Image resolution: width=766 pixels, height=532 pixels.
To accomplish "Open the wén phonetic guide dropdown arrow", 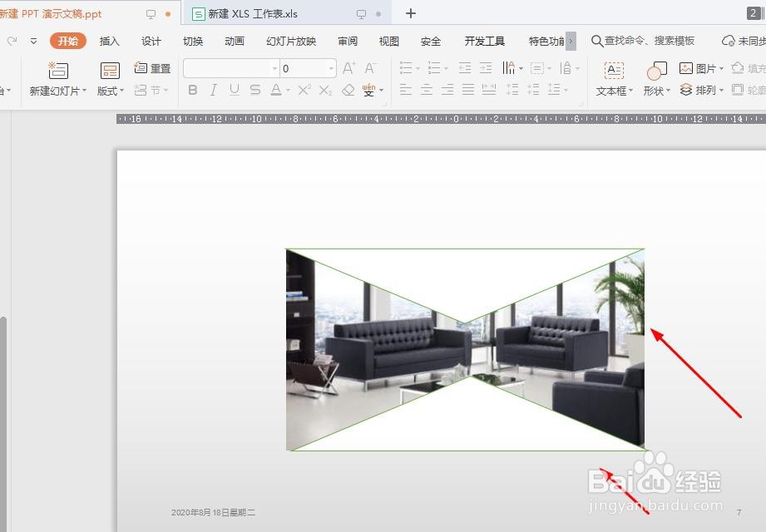I will tap(381, 91).
